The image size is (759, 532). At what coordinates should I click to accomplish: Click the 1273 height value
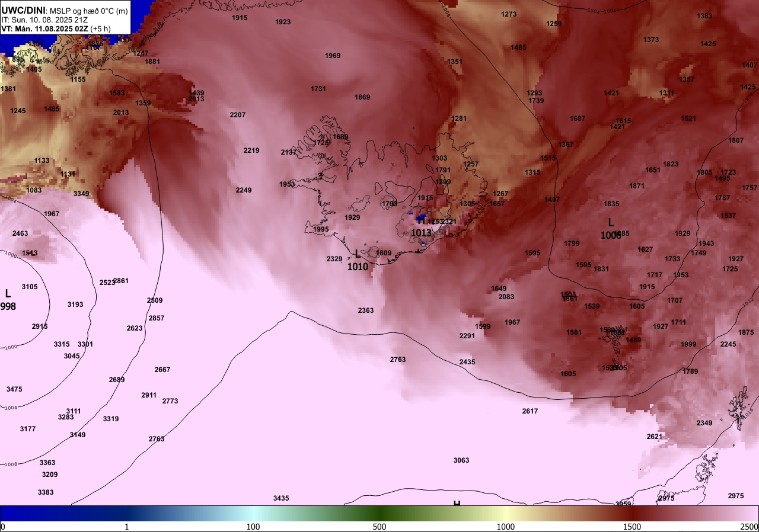[x=509, y=14]
